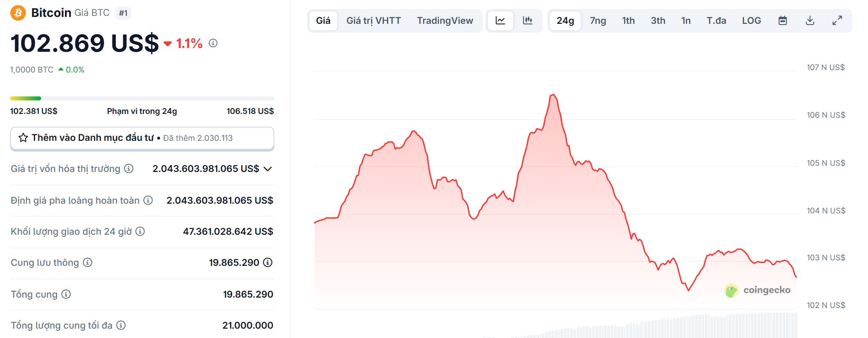Toggle LOG scale on chart
868x338 pixels.
[x=752, y=21]
